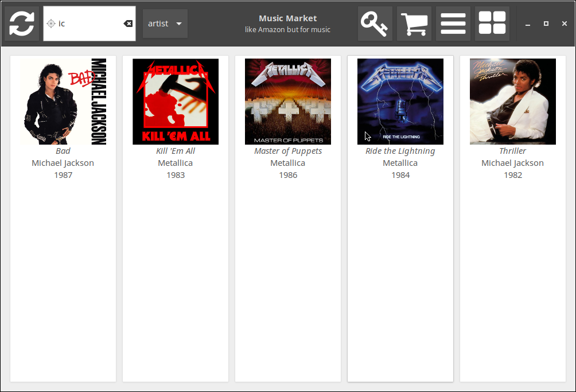
Task: Click the year 1987
Action: click(x=63, y=175)
